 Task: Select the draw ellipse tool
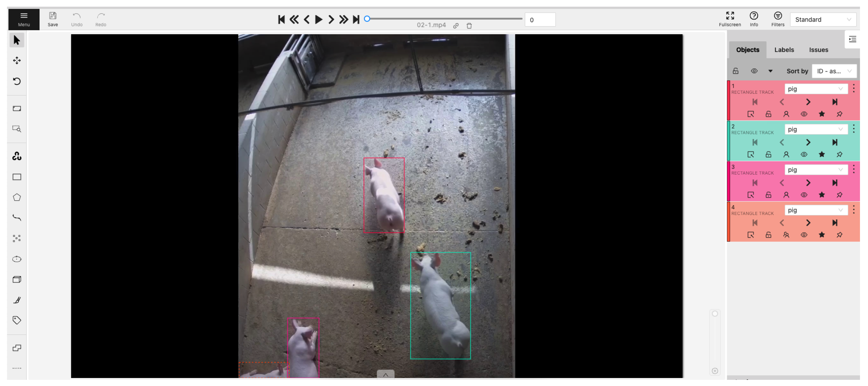tap(17, 259)
